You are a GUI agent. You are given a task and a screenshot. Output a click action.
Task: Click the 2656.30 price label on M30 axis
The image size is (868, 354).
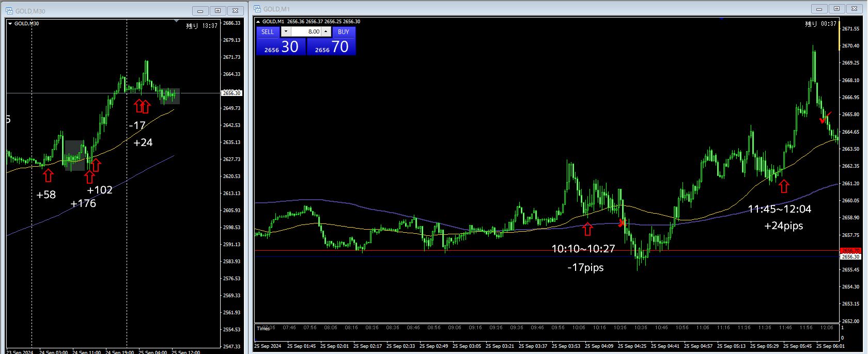pos(231,93)
